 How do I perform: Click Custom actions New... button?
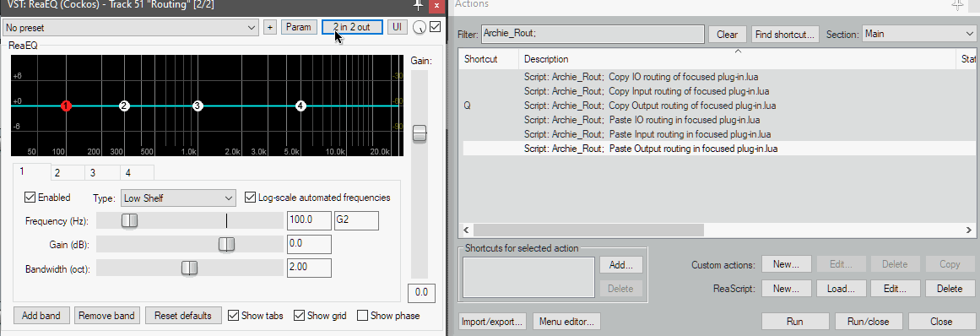point(786,264)
